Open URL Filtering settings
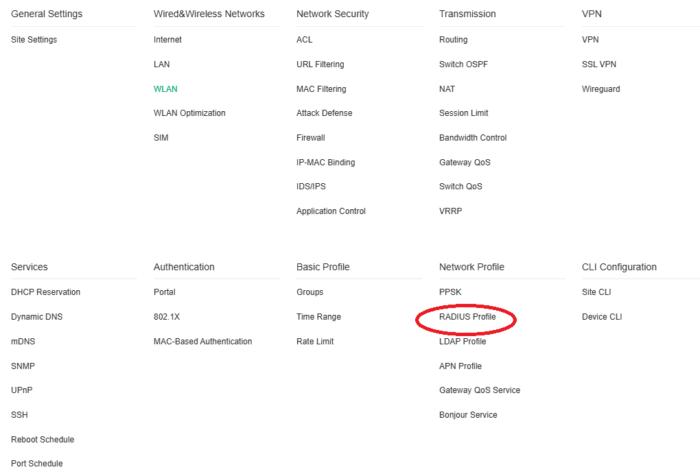700x474 pixels. [320, 64]
